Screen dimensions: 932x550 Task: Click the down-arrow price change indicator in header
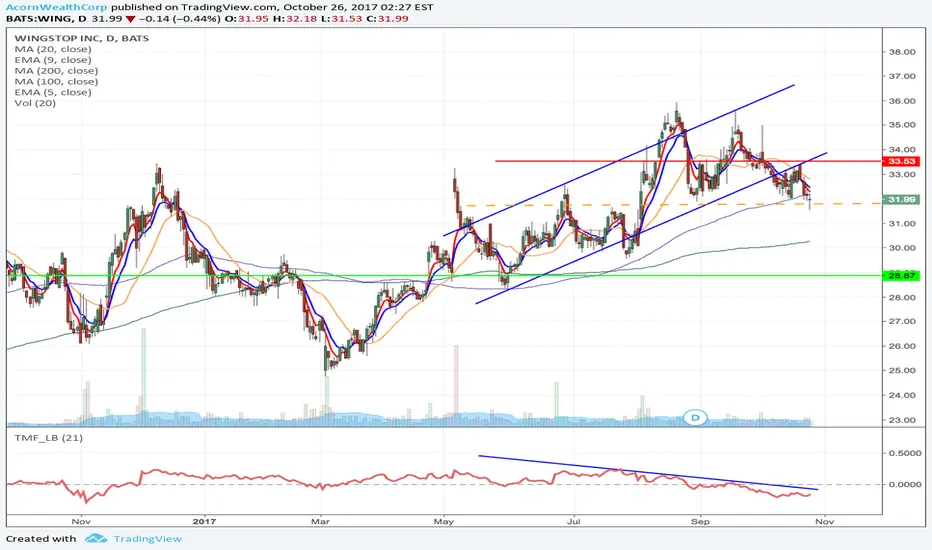pyautogui.click(x=130, y=18)
